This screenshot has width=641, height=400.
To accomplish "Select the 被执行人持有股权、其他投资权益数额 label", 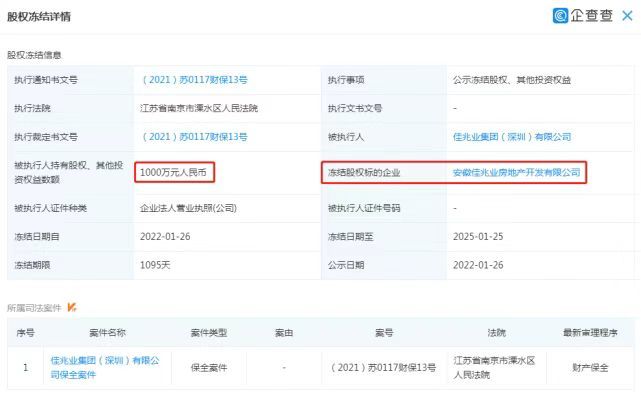I will (x=69, y=172).
